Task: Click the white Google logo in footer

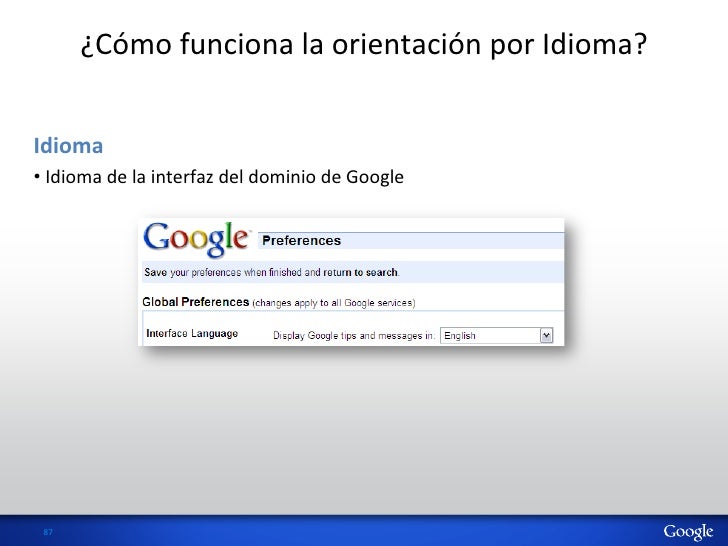Action: point(688,532)
